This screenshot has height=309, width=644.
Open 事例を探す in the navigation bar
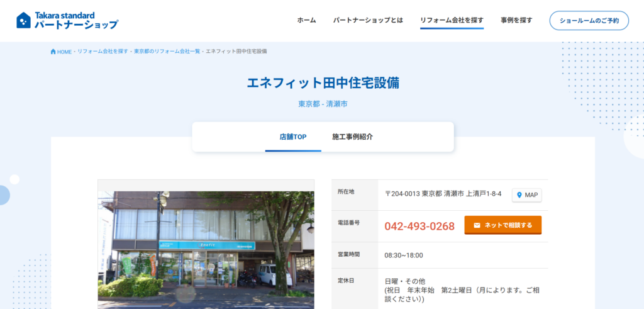click(516, 20)
